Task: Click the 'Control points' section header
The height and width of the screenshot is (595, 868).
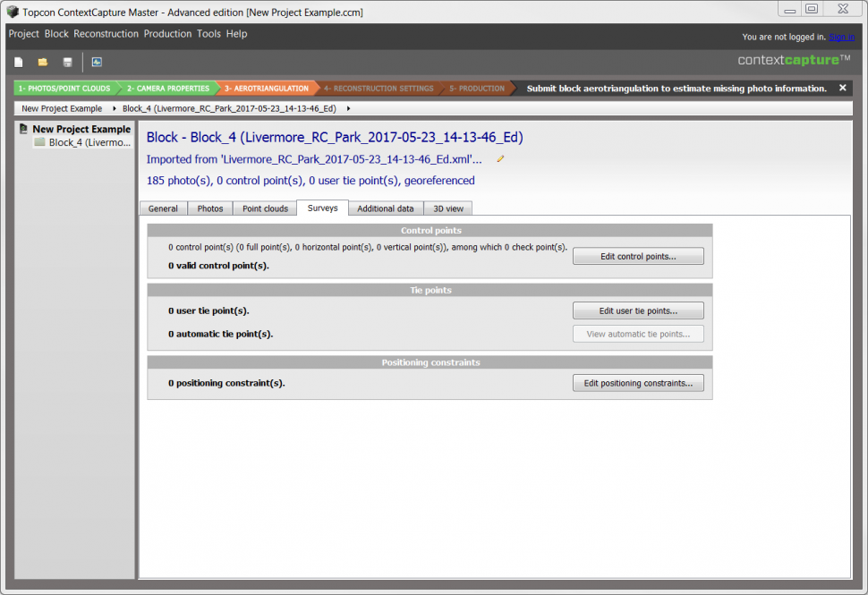Action: click(430, 230)
